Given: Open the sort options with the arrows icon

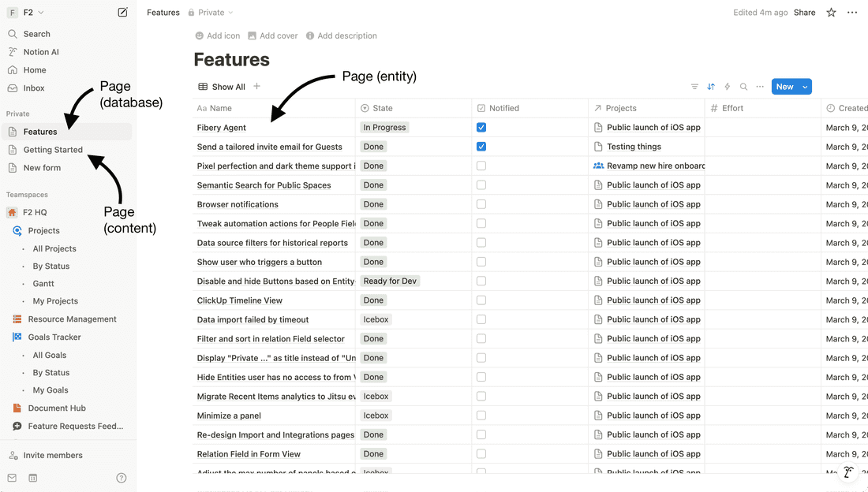Looking at the screenshot, I should click(712, 87).
